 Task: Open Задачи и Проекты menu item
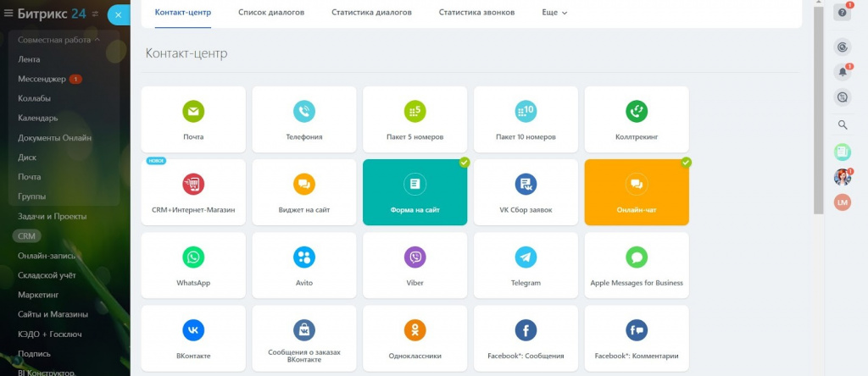click(52, 216)
